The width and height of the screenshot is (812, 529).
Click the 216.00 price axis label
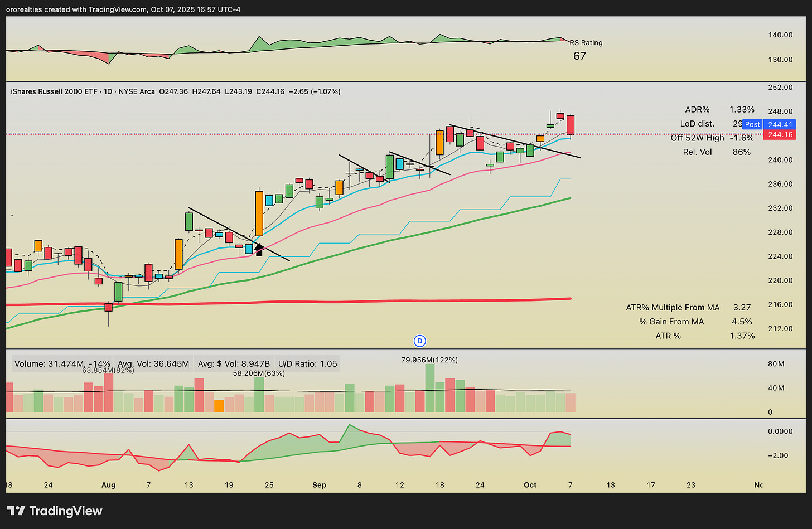pyautogui.click(x=781, y=304)
